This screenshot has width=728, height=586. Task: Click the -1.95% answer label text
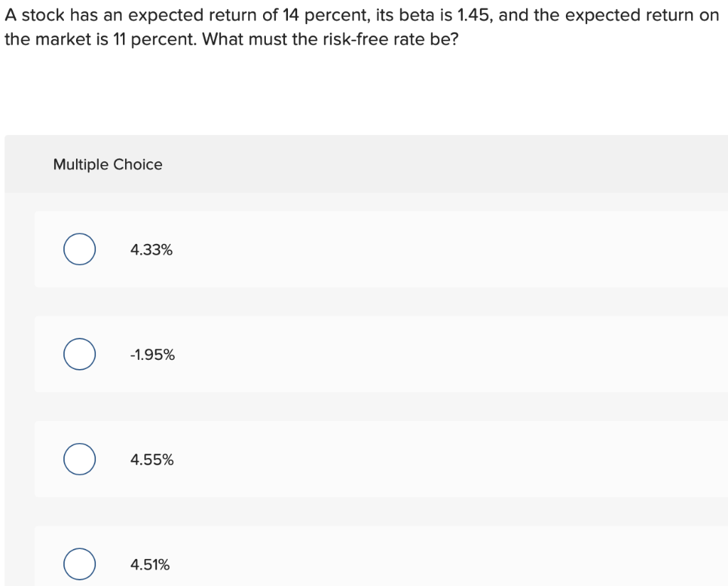point(151,354)
